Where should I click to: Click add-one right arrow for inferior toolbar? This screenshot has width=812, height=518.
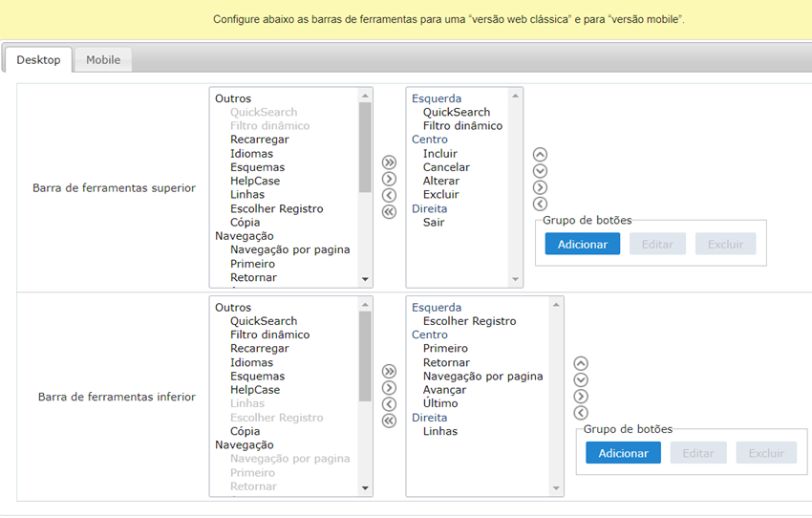[x=389, y=388]
